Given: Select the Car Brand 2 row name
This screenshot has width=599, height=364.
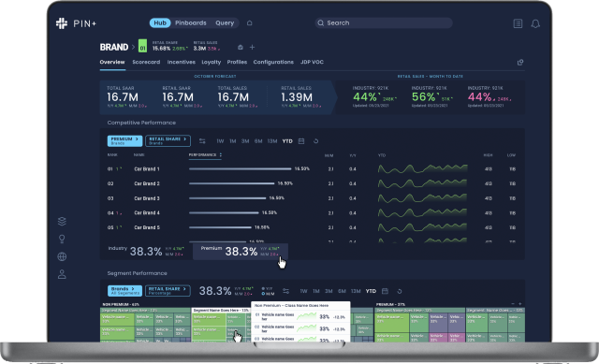Looking at the screenshot, I should tap(147, 183).
